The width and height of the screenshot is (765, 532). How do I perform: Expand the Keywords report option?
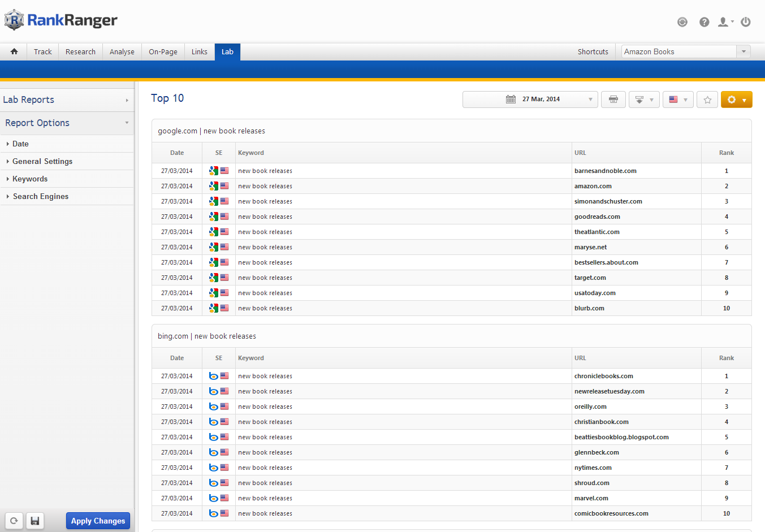[x=30, y=179]
